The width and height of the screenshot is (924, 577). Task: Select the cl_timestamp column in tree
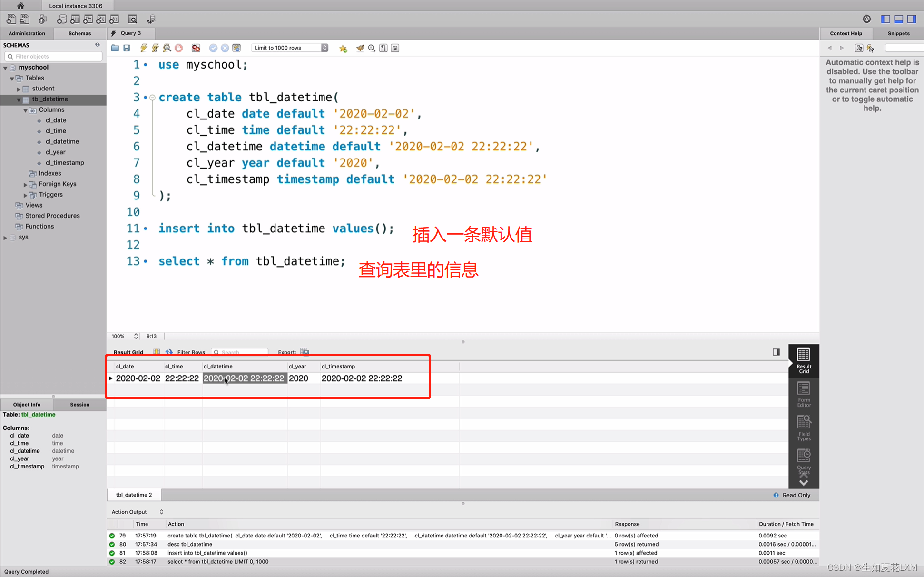65,163
